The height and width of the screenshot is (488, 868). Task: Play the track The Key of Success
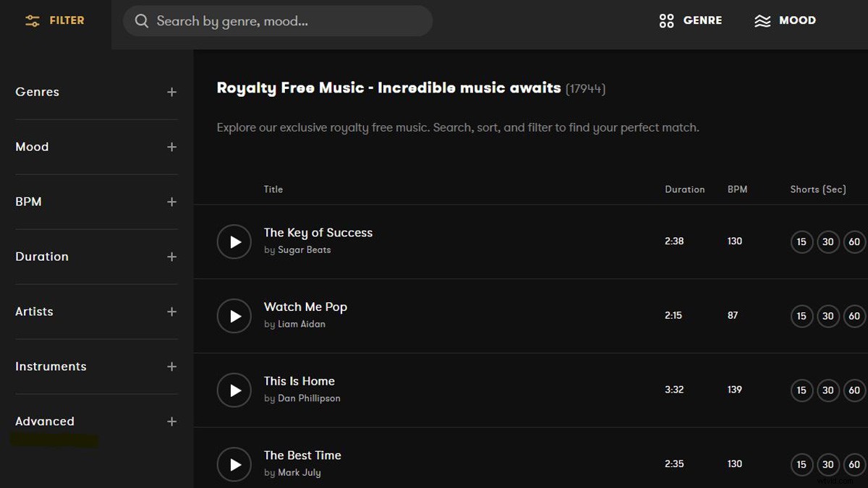coord(234,241)
